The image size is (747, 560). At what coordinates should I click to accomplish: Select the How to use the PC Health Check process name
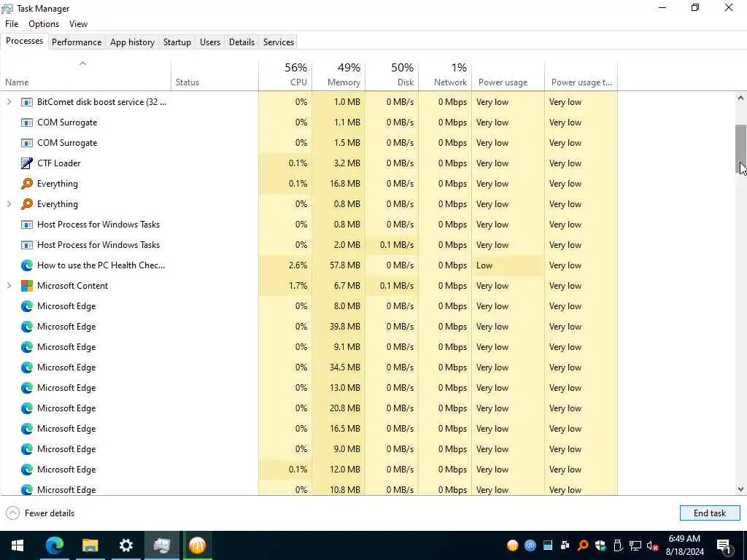(101, 265)
